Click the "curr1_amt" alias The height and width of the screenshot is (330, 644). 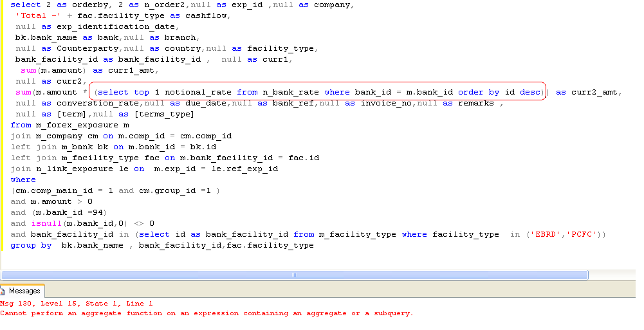pyautogui.click(x=131, y=70)
